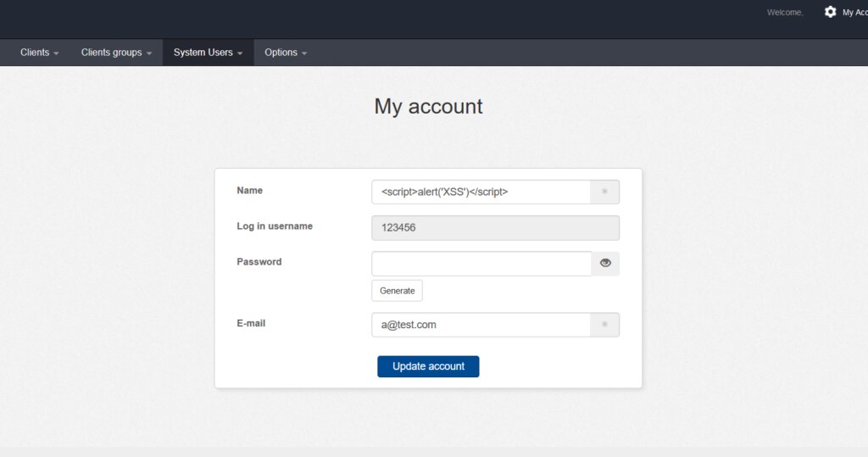Click the Password field label
Image resolution: width=868 pixels, height=457 pixels.
(259, 261)
